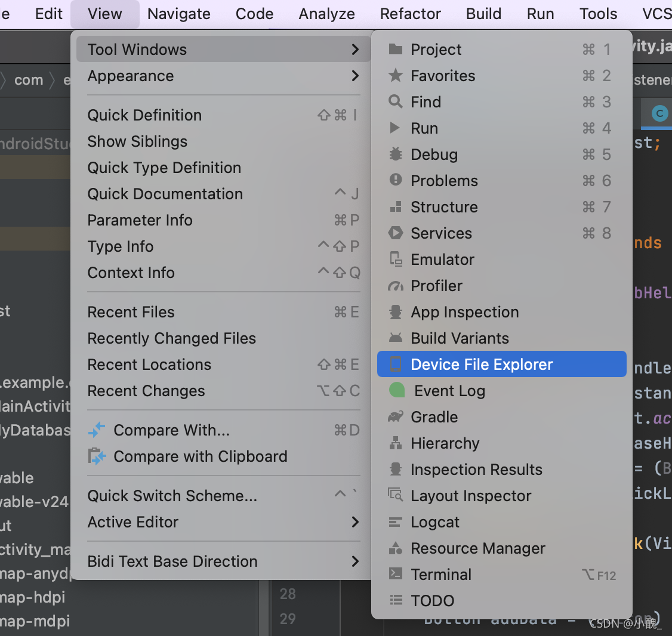Open the Edit menu
Viewport: 672px width, 636px height.
(x=49, y=14)
